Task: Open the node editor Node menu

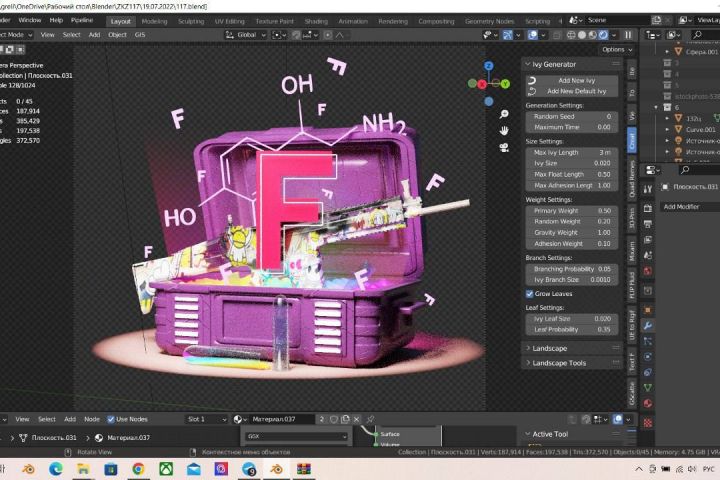Action: pyautogui.click(x=92, y=419)
